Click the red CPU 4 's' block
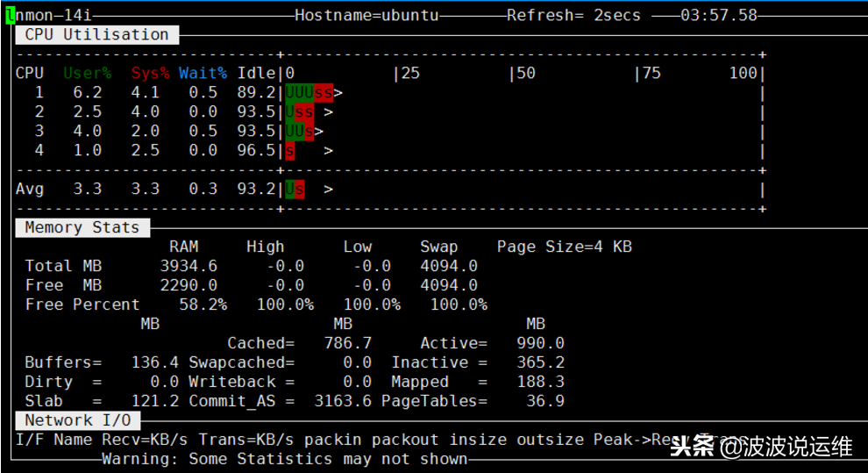 pos(289,150)
